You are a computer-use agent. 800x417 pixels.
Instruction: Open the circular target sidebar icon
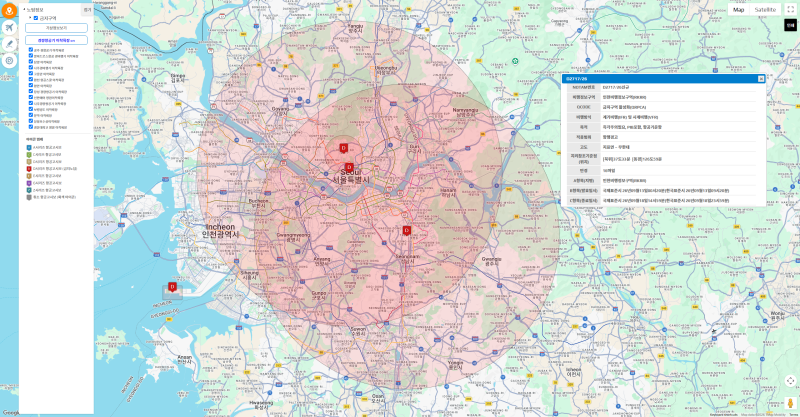(x=9, y=61)
